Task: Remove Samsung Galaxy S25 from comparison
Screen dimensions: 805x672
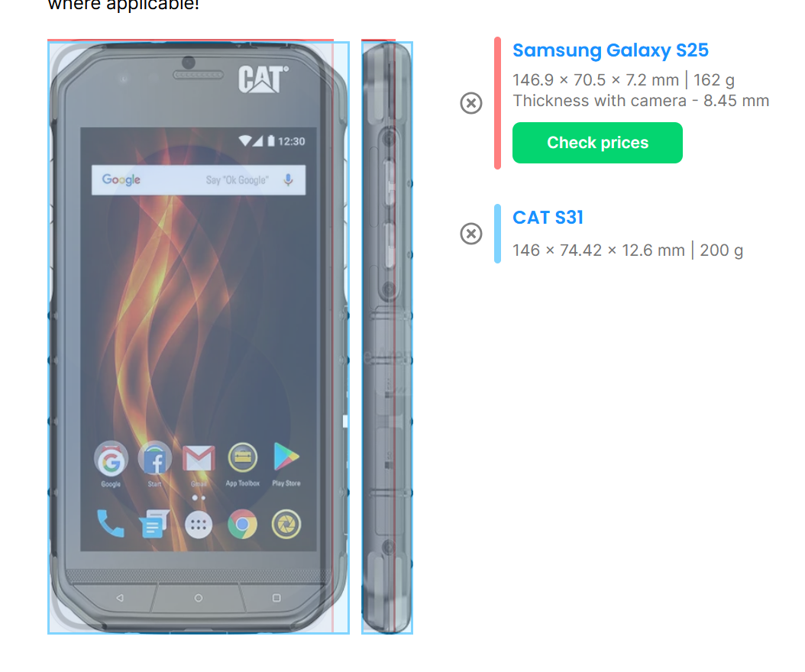Action: [x=470, y=103]
